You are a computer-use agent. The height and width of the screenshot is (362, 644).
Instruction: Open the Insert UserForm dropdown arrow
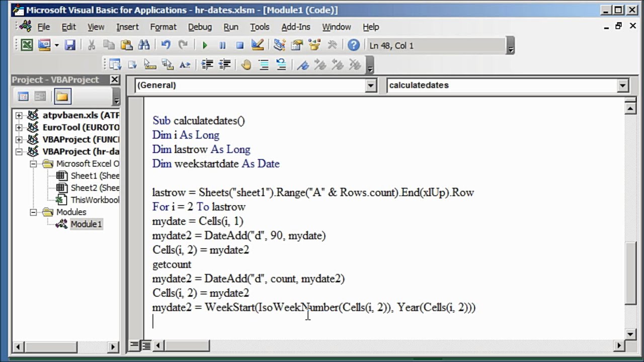[x=56, y=45]
